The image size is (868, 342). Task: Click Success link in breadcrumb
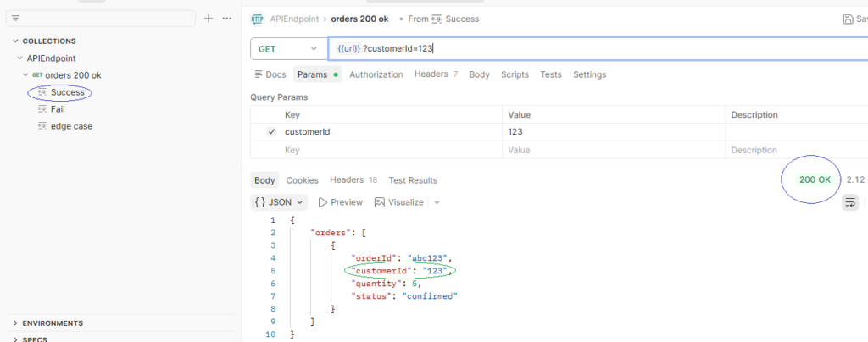click(462, 19)
